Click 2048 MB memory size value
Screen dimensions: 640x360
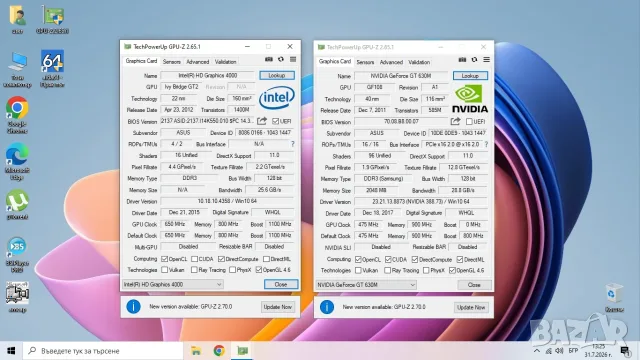pos(376,191)
